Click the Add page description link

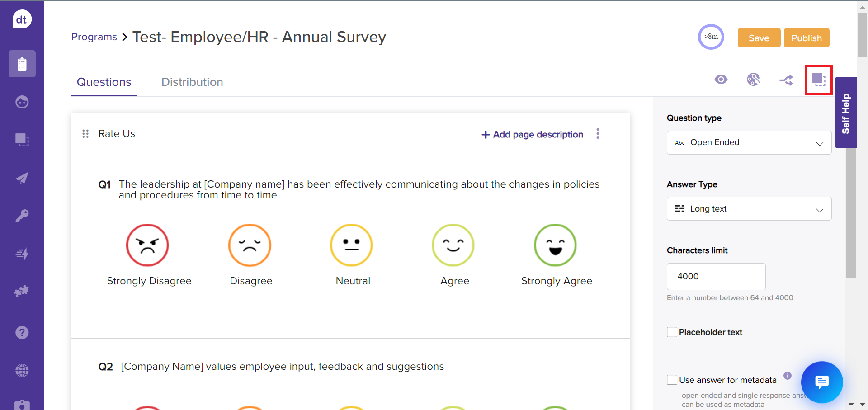tap(533, 134)
